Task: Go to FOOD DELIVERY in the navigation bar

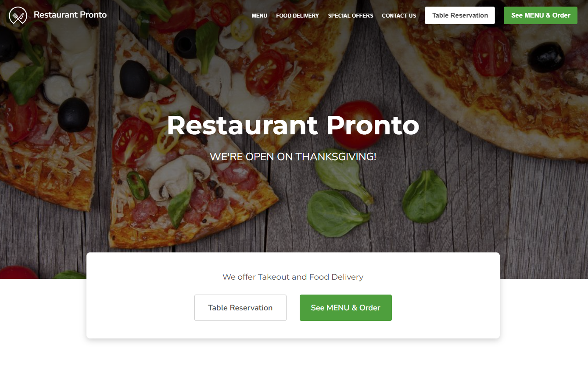Action: pos(298,15)
